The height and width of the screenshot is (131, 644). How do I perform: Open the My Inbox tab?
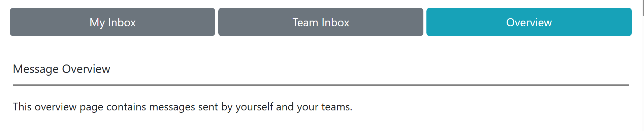[112, 22]
